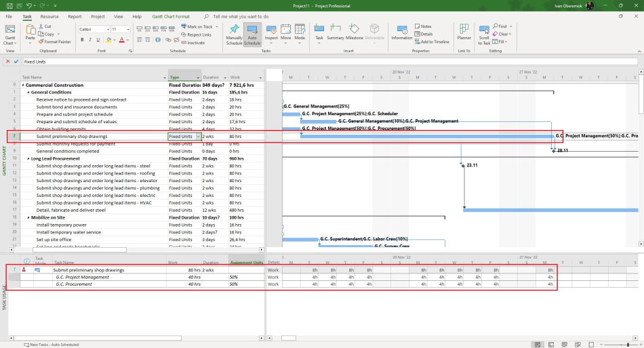The image size is (644, 348).
Task: Collapse the Long Lead Procurement summary task
Action: tap(28, 159)
